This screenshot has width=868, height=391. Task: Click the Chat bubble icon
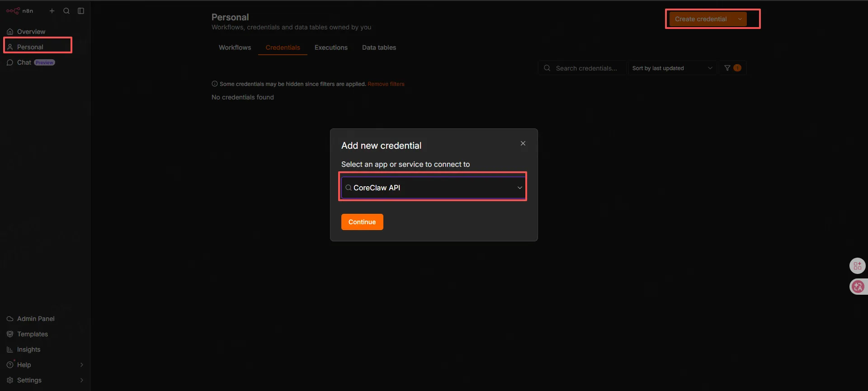coord(10,62)
